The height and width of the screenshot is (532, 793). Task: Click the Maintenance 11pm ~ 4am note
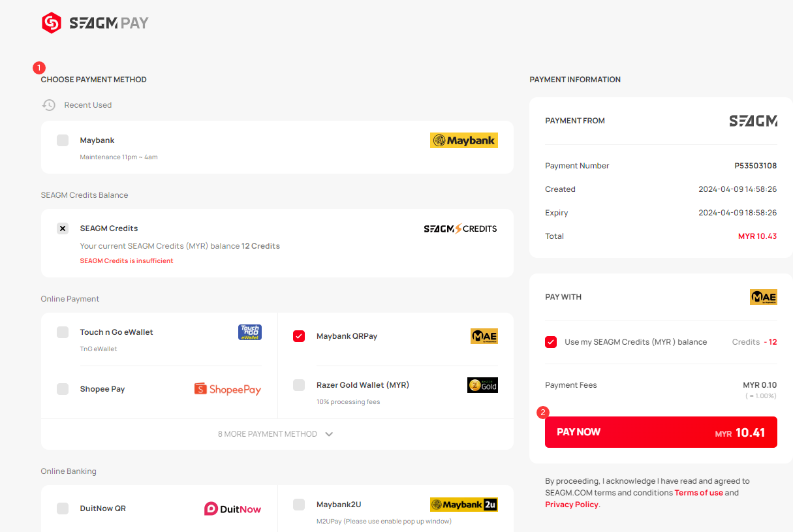pos(119,157)
